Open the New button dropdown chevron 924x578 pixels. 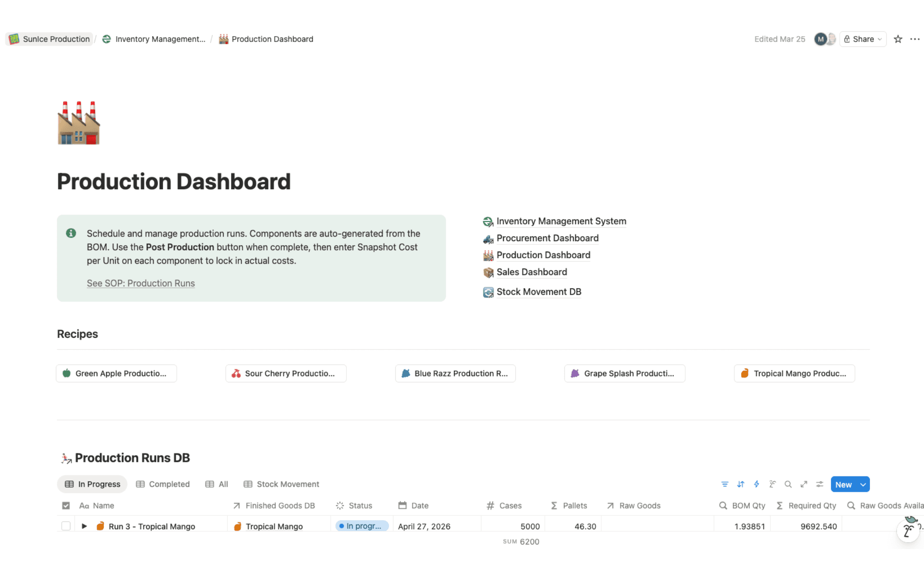pyautogui.click(x=863, y=484)
